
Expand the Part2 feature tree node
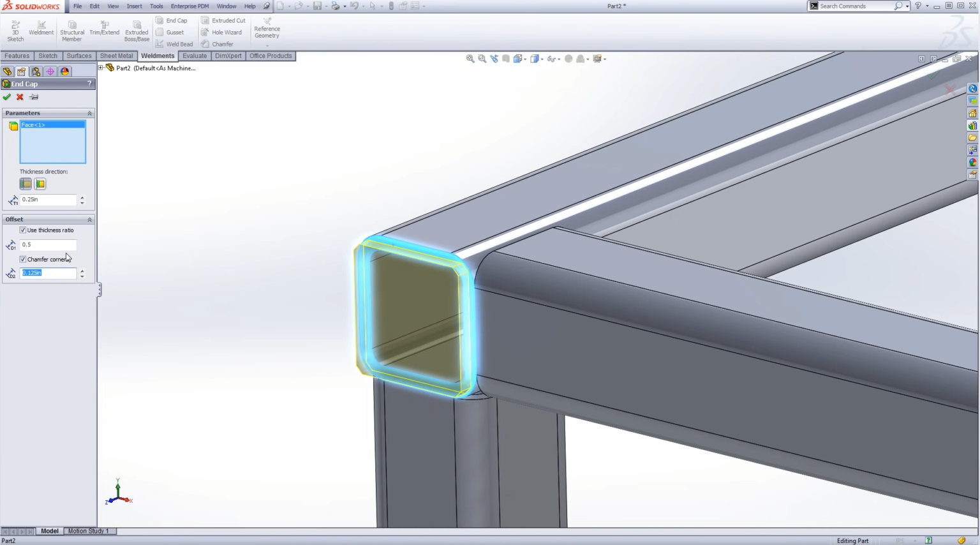coord(101,68)
